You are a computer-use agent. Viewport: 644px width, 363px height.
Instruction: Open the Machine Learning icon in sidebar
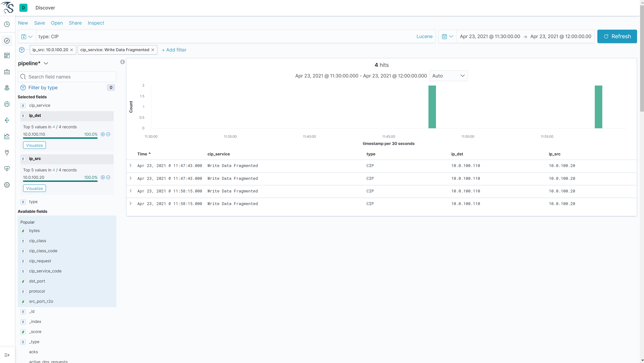[x=7, y=104]
